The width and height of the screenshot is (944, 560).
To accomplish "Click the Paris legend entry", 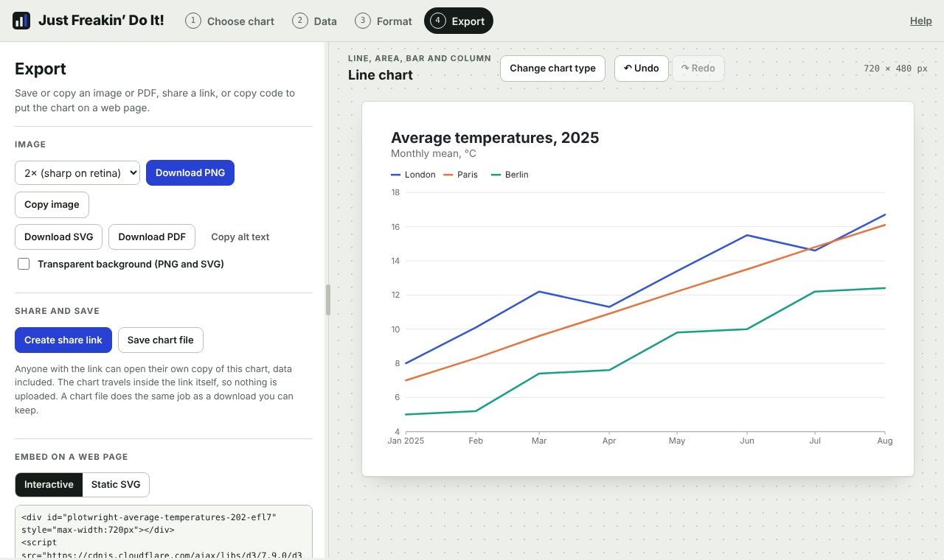I will [461, 175].
